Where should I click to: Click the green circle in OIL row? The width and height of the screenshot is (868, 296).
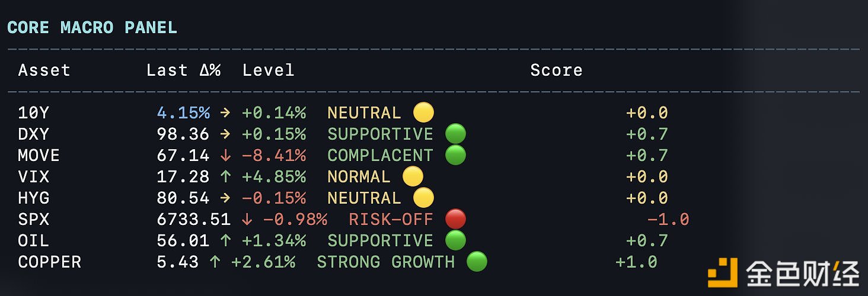pos(455,240)
